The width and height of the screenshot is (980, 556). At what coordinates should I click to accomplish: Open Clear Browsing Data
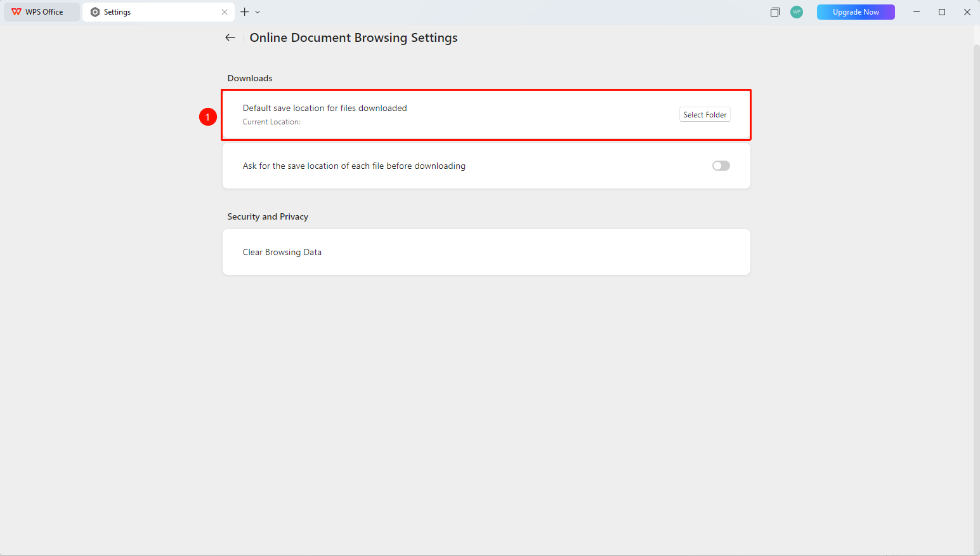[x=487, y=252]
